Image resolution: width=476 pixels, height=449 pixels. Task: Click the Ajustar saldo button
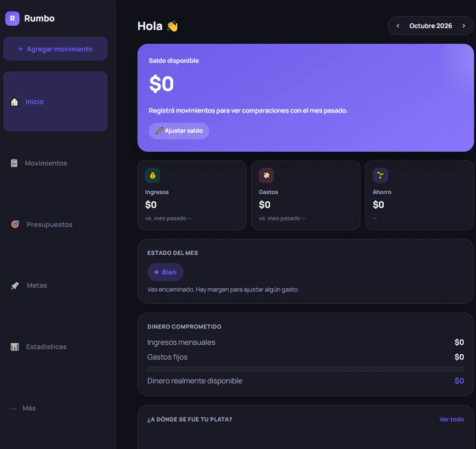coord(179,131)
